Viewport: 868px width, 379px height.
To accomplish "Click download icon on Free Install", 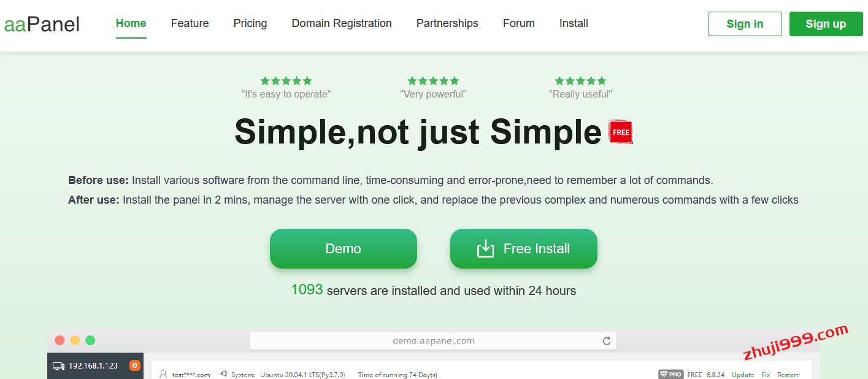I will (x=485, y=248).
